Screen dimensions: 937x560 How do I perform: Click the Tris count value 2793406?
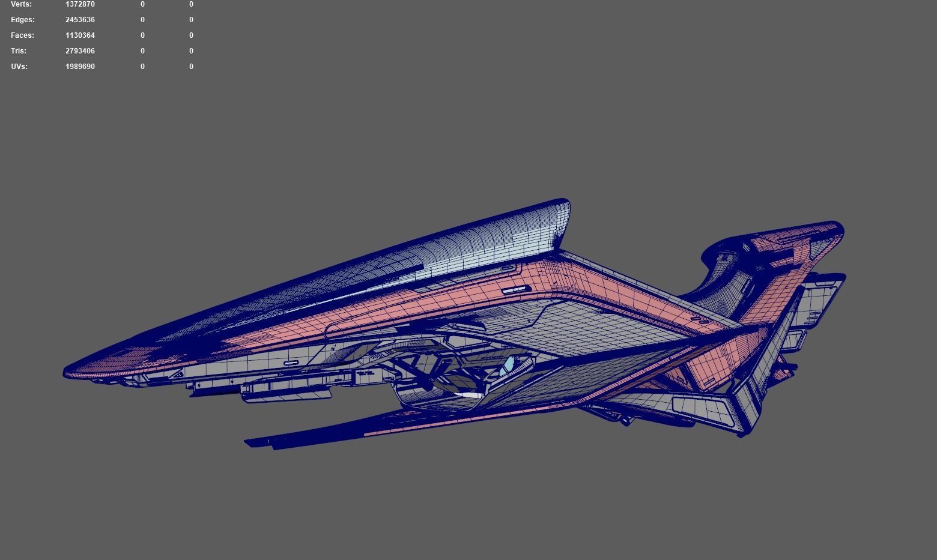click(x=80, y=51)
